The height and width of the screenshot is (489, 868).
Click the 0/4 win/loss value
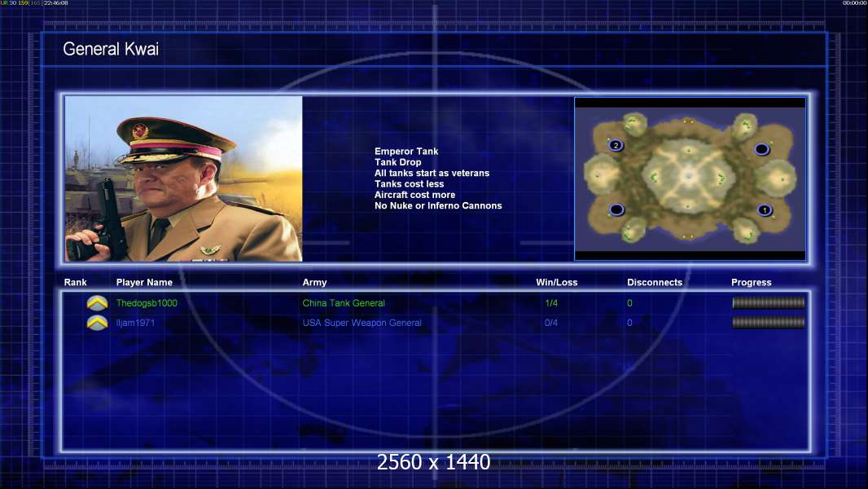[550, 322]
